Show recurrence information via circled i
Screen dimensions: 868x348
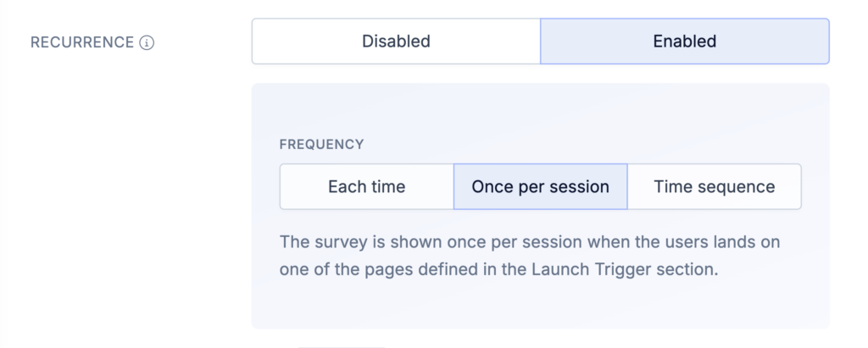[x=147, y=42]
